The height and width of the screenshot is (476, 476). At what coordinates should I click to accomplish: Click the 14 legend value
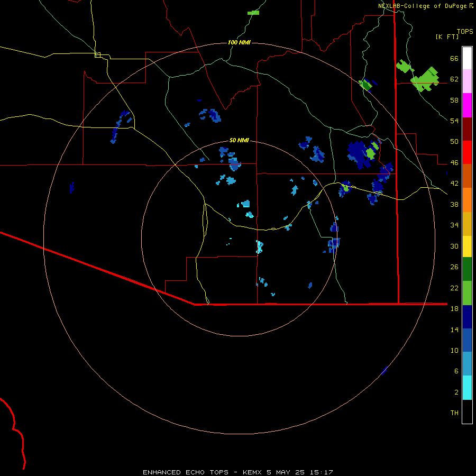click(x=454, y=329)
